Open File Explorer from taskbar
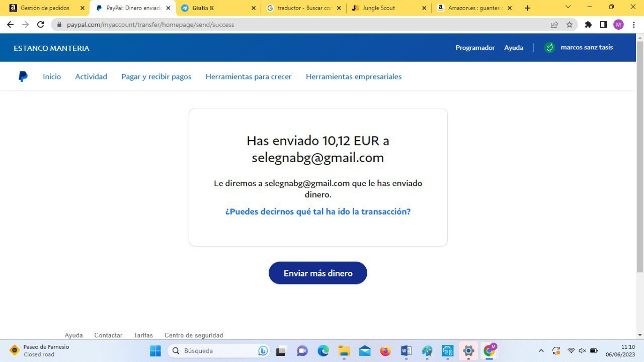 (344, 351)
